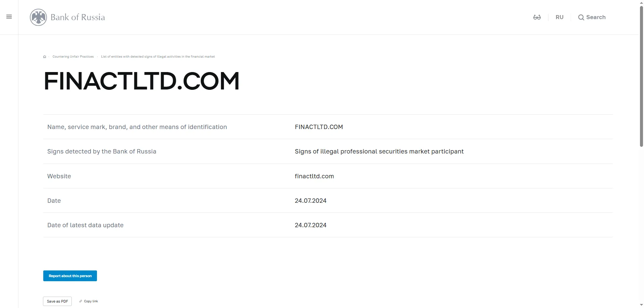Click Report about this person button
Viewport: 644px width, 308px height.
tap(70, 276)
